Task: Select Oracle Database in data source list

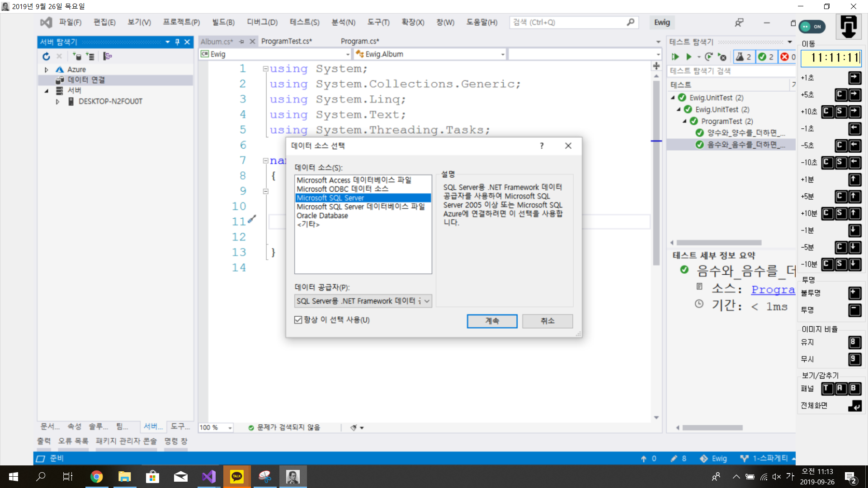Action: pos(322,216)
